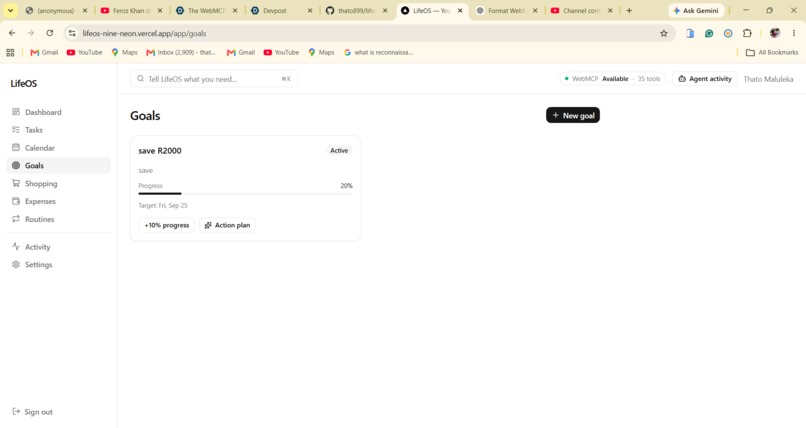This screenshot has height=428, width=806.
Task: Switch to the Format Web tab
Action: (506, 10)
